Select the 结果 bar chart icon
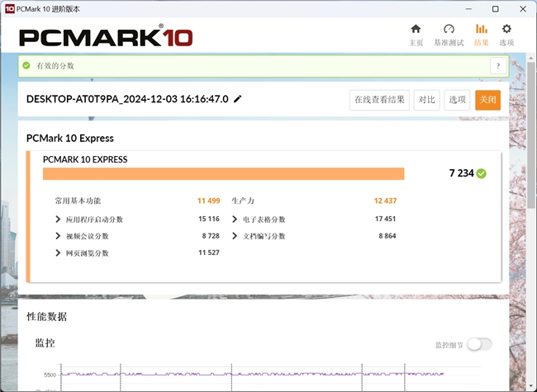Viewport: 537px width, 392px height. coord(481,29)
